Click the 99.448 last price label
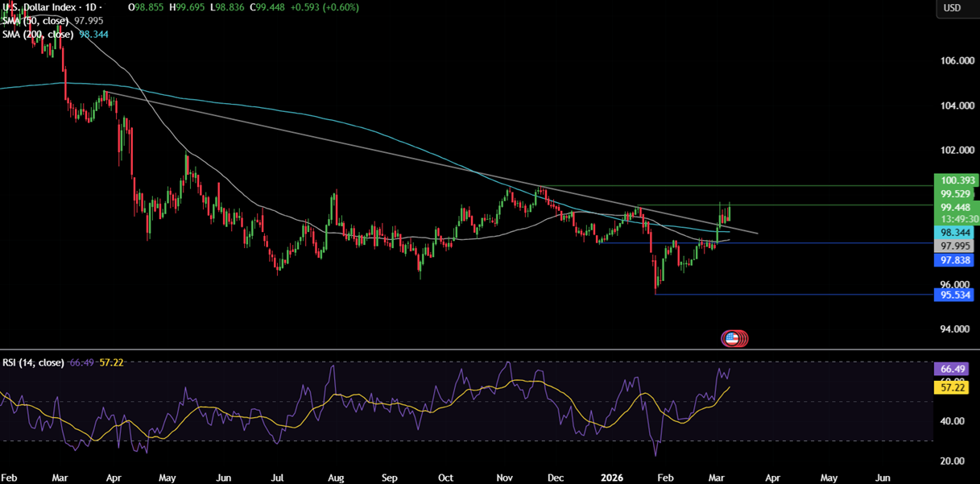The height and width of the screenshot is (484, 980). (953, 207)
